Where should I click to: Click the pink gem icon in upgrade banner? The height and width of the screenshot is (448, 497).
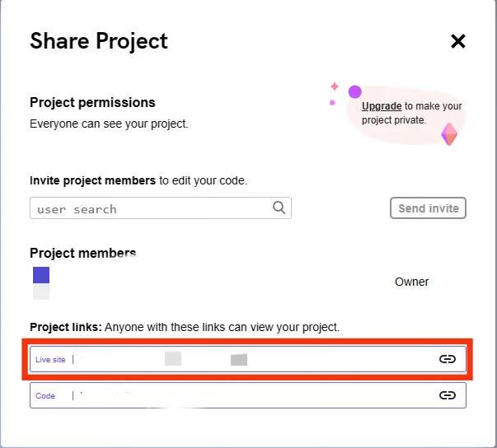tap(449, 134)
